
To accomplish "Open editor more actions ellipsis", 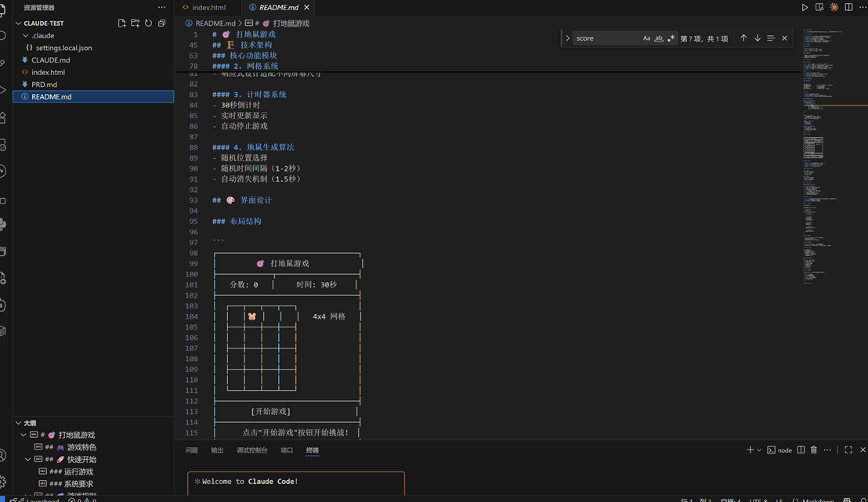I will tap(863, 7).
